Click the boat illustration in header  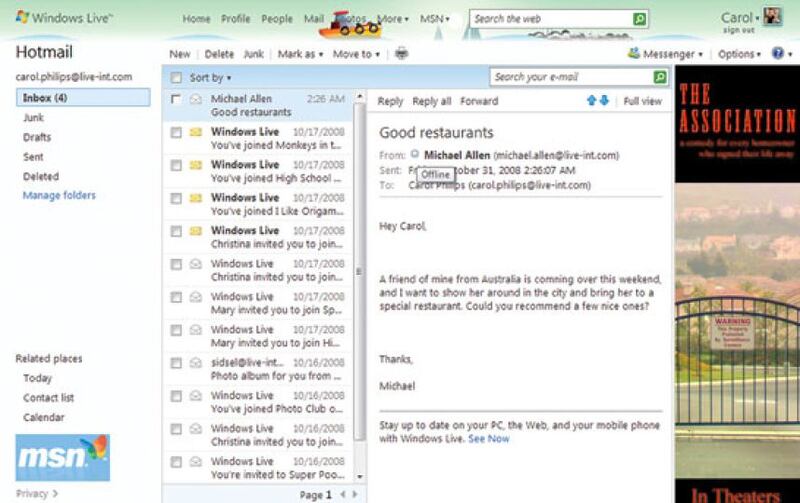click(351, 26)
